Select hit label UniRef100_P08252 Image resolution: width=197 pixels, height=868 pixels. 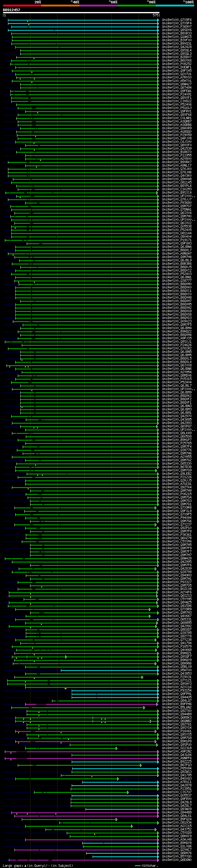177,64
